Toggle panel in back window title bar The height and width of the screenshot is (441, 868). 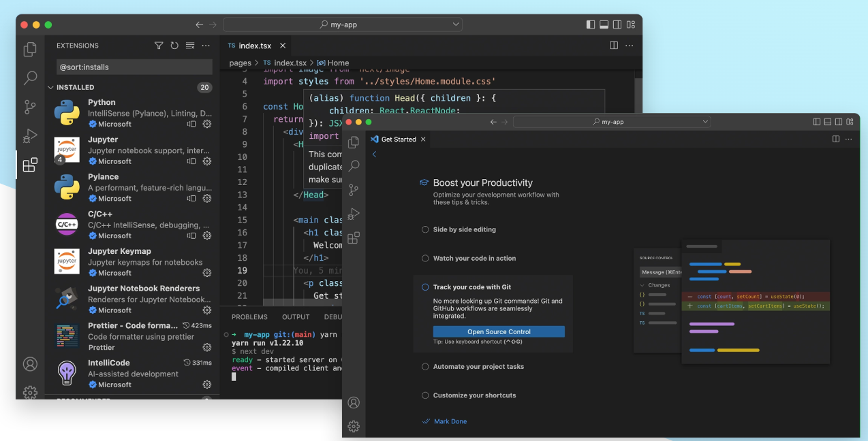pos(604,24)
